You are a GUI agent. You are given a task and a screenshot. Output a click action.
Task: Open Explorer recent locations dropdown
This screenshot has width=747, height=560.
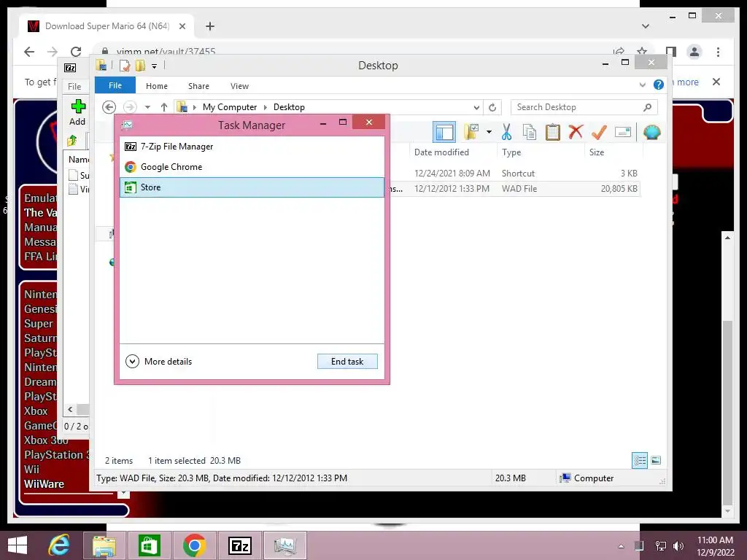click(x=147, y=107)
